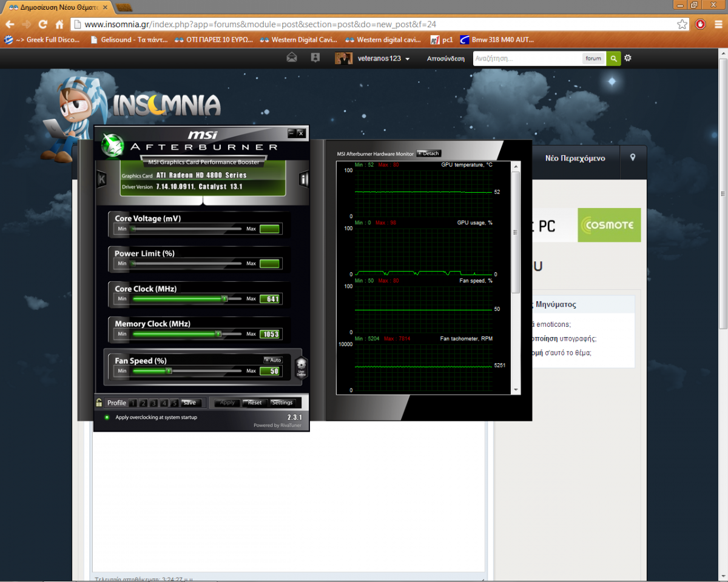Click the Power Limit slider track
728x582 pixels.
186,264
